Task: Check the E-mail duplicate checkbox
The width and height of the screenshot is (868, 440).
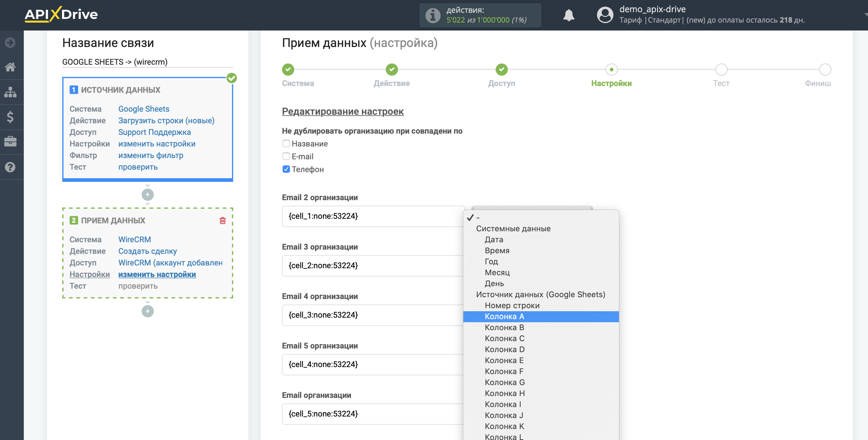Action: pyautogui.click(x=286, y=156)
